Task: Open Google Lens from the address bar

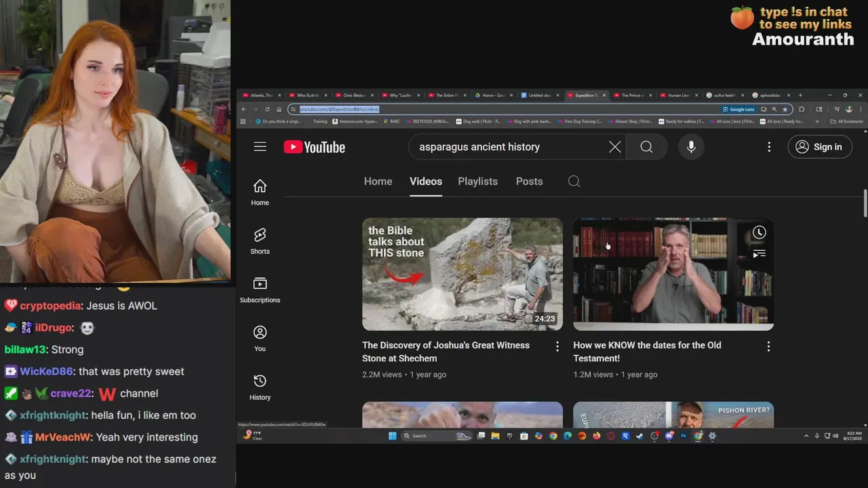Action: [738, 109]
